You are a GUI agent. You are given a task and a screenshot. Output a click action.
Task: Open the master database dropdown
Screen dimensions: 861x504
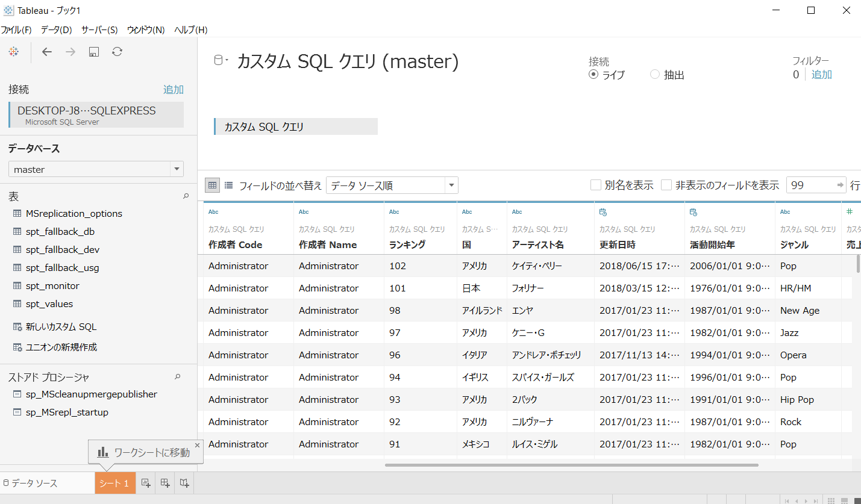click(x=177, y=169)
